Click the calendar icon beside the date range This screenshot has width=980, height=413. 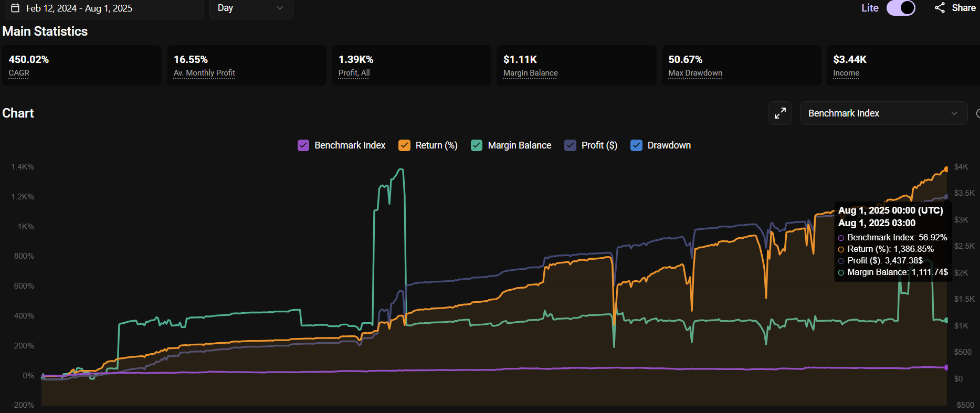click(16, 8)
